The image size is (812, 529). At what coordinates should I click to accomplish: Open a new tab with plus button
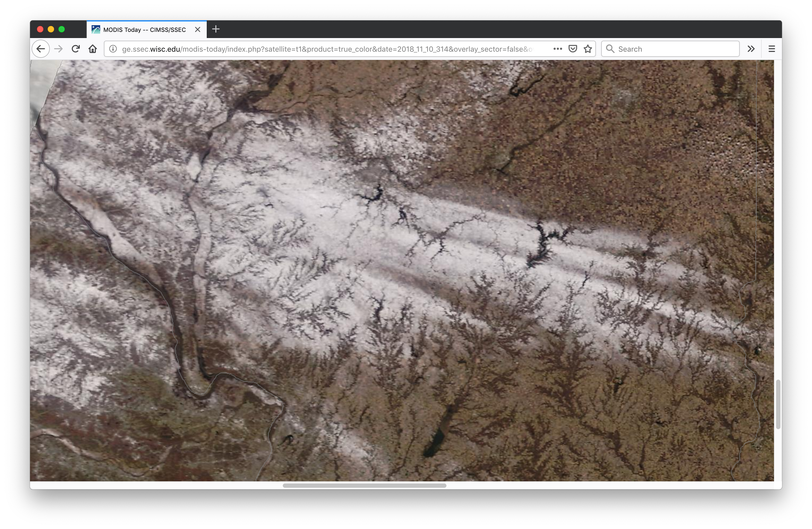coord(216,29)
